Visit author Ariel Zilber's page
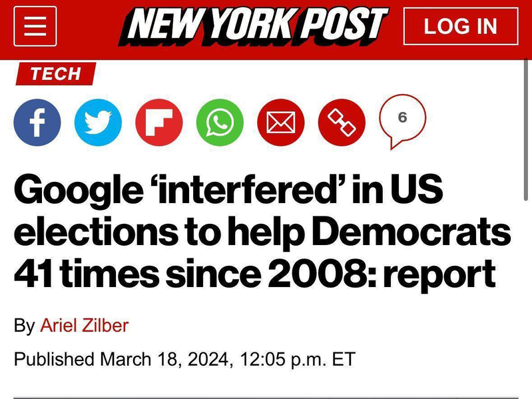 pos(85,325)
